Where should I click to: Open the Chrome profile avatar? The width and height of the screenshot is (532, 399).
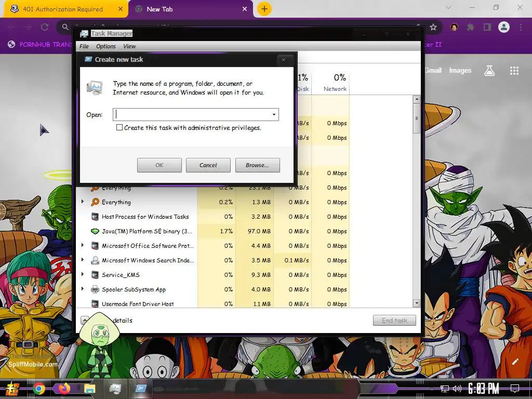coord(504,27)
